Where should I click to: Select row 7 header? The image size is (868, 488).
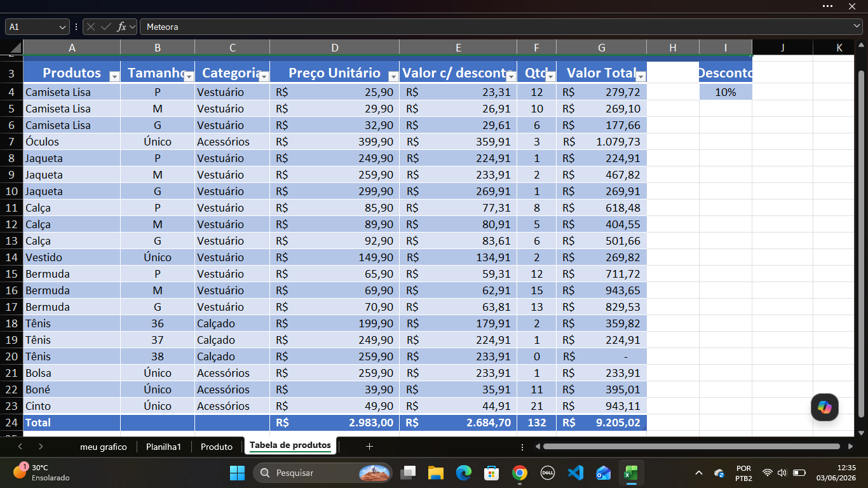click(11, 142)
